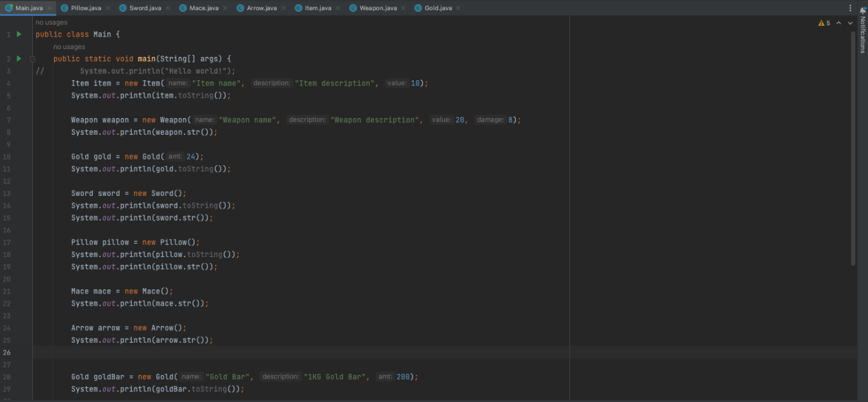Screen dimensions: 868x402
Task: Click the Main.java file icon in its tab
Action: coord(10,8)
